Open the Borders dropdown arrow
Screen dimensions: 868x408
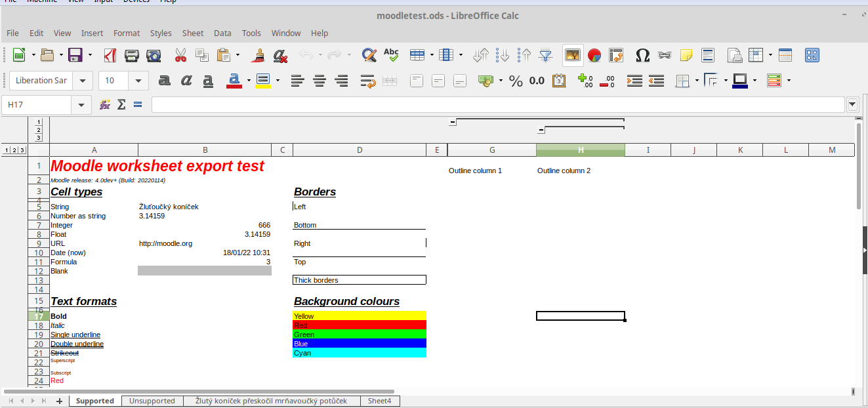(x=697, y=81)
